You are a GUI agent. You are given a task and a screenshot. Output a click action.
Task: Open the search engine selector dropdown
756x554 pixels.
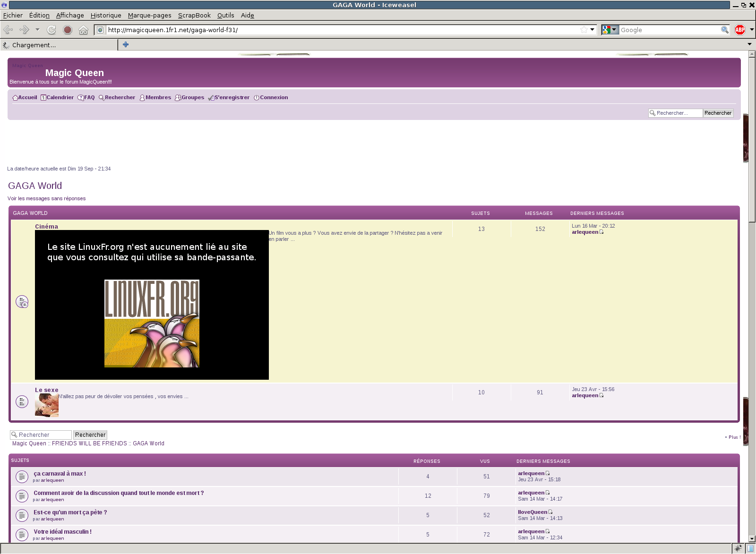[610, 30]
